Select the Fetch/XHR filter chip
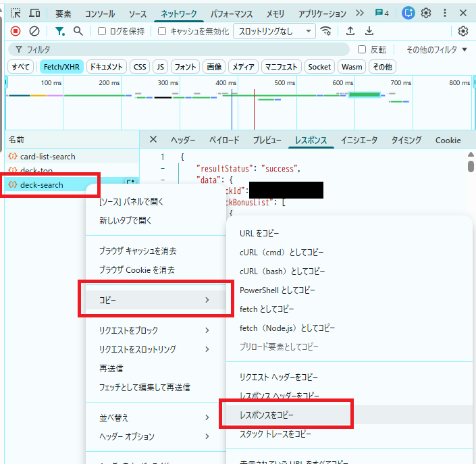The image size is (476, 464). point(61,67)
